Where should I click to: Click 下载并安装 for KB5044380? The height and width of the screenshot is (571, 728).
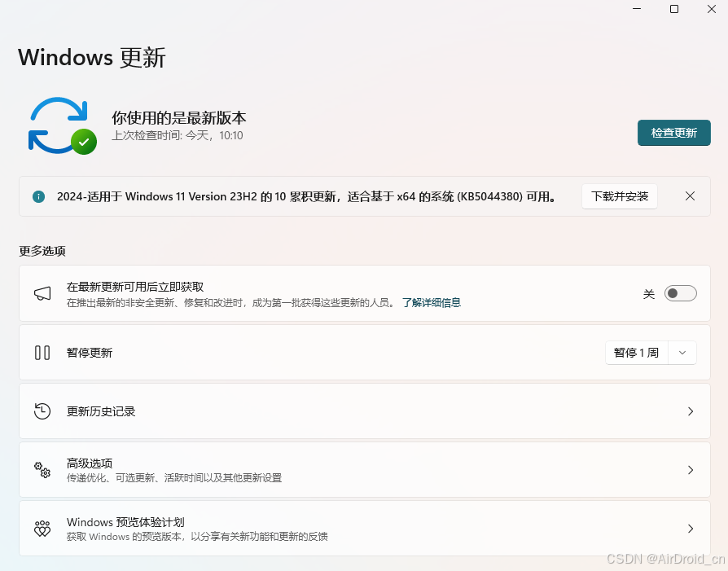(x=620, y=196)
